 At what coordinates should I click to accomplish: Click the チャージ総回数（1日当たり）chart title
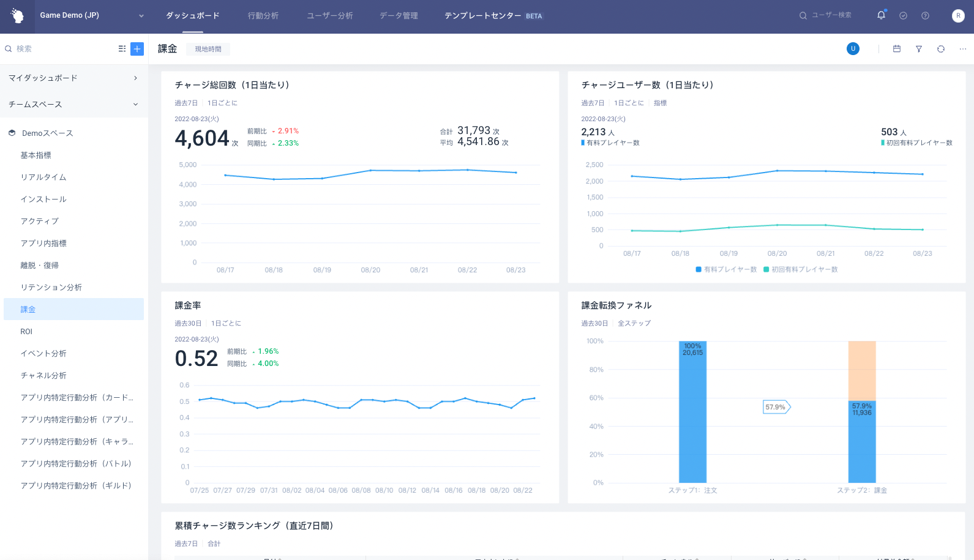[232, 85]
